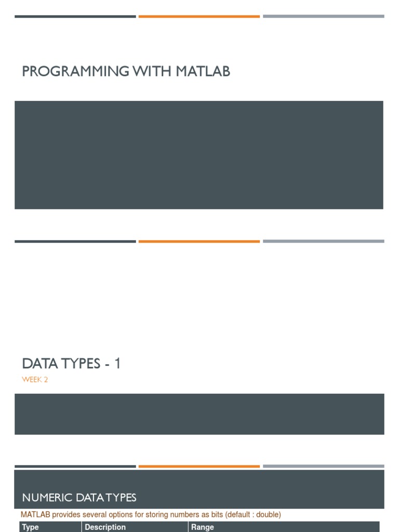
Task: Click the orange bar above Programming with MATLAB
Action: coord(199,17)
